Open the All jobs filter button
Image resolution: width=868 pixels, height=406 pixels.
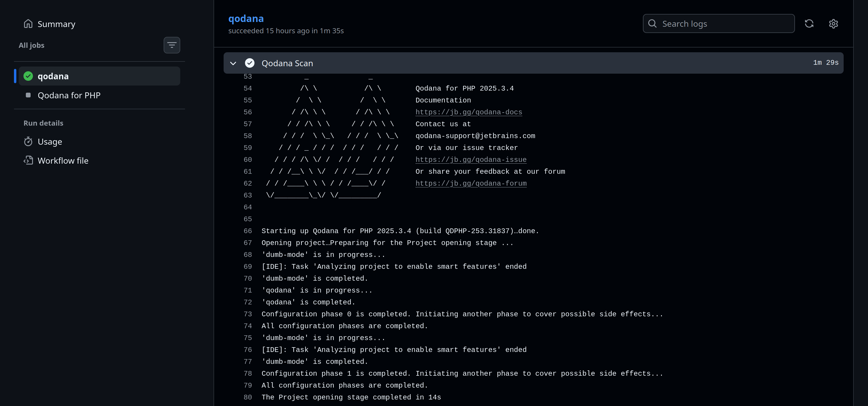pos(172,45)
